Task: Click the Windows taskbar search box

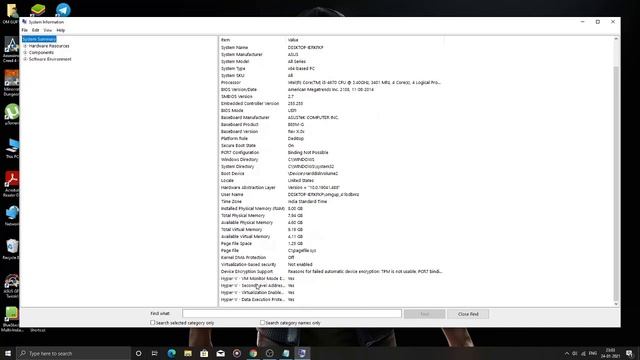Action: (x=73, y=353)
